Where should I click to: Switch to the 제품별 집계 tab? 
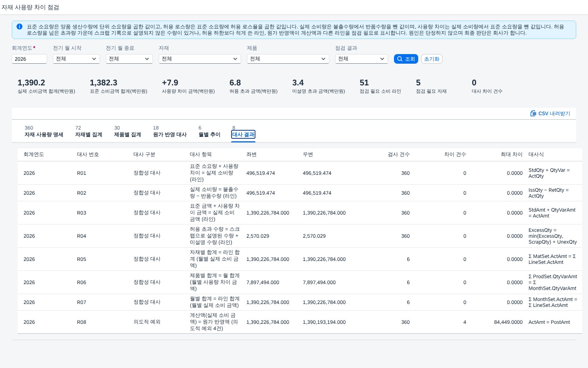(128, 131)
